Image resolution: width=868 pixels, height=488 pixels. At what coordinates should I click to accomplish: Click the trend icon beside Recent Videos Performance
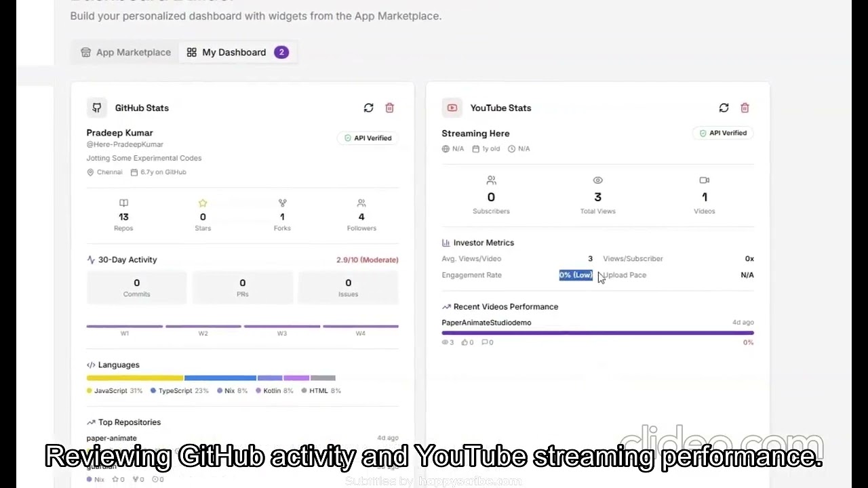click(x=446, y=307)
